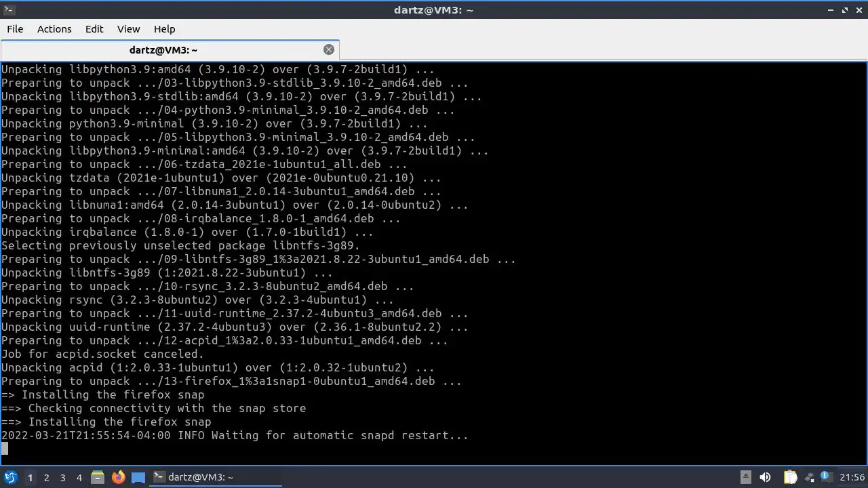Click the window title 'dartz@VM3: ~'

(x=433, y=10)
